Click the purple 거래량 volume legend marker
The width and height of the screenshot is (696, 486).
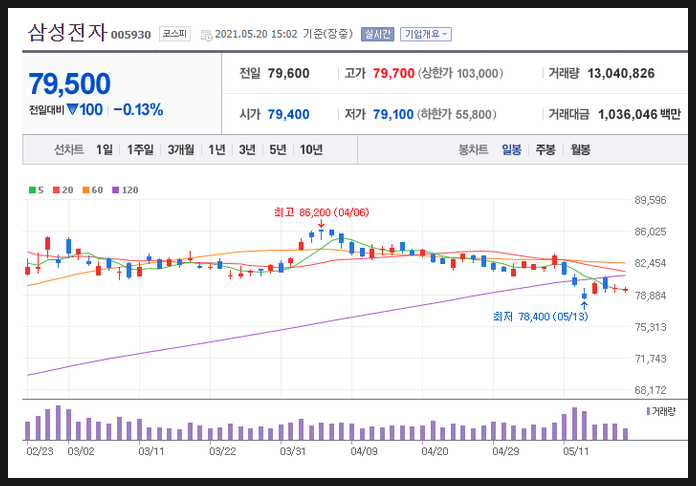pyautogui.click(x=649, y=411)
